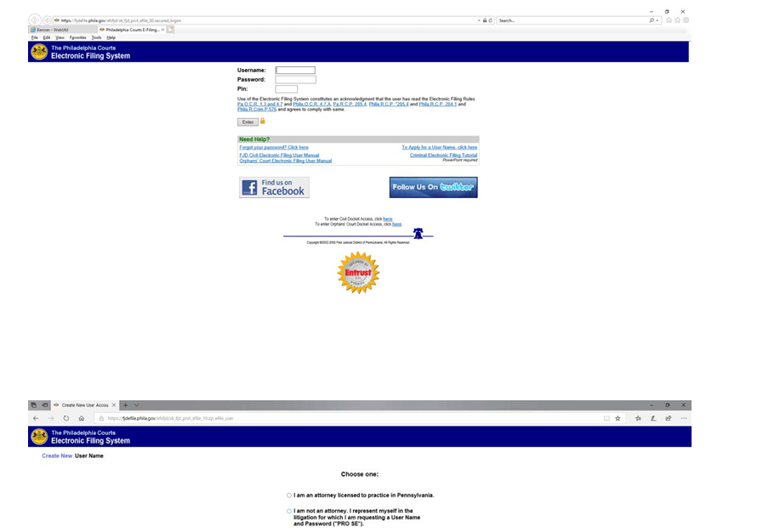
Task: Select the PRO SE self-representation radio button
Action: click(x=289, y=511)
